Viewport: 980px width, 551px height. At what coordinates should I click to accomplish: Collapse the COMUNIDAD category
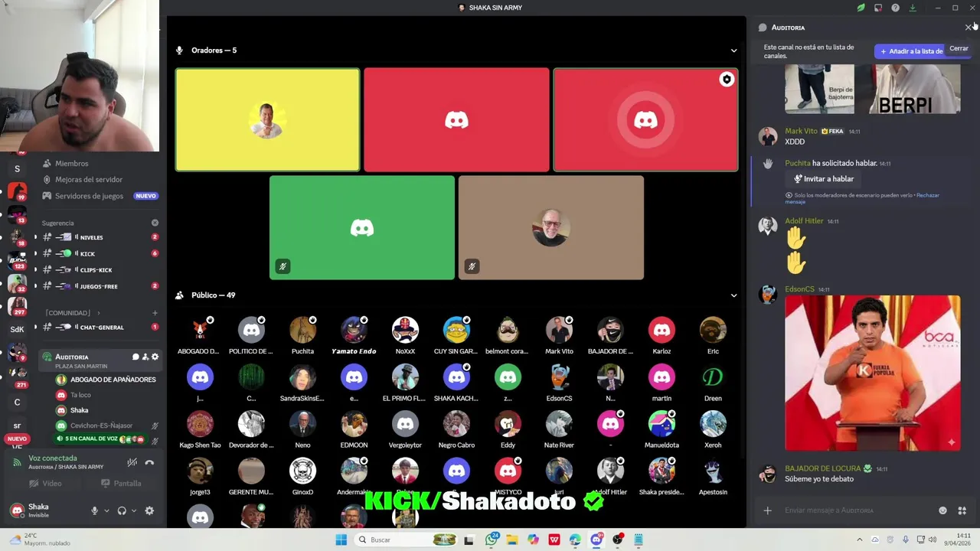(72, 313)
